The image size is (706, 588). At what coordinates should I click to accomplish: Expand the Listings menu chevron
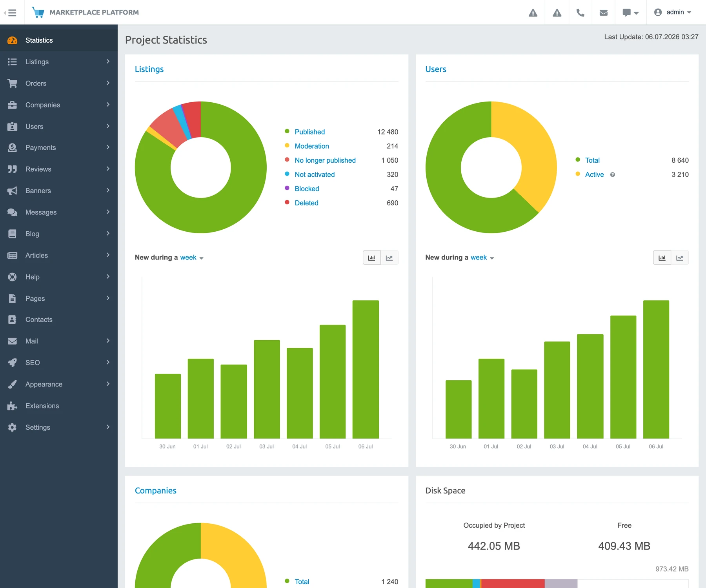[108, 62]
